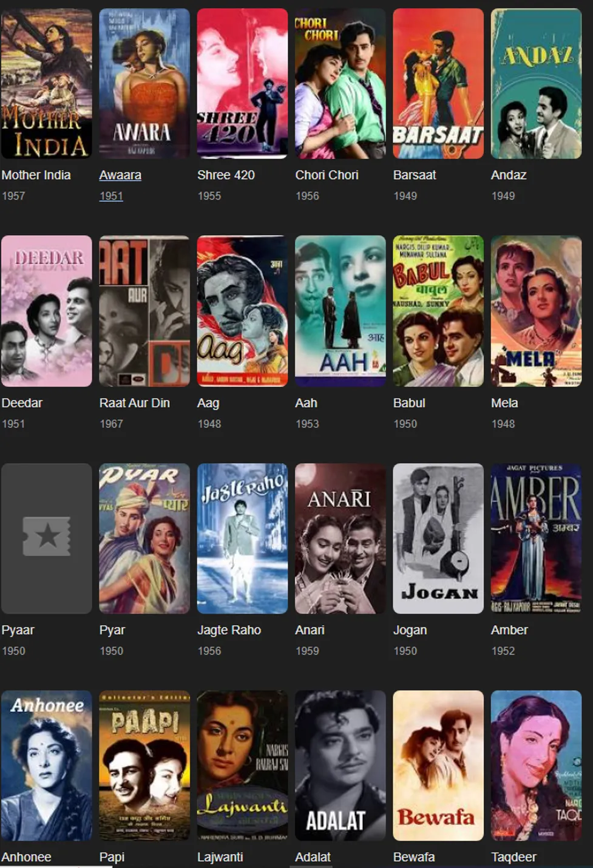This screenshot has height=868, width=593.
Task: Open the Raat Aur Din title
Action: coord(135,402)
